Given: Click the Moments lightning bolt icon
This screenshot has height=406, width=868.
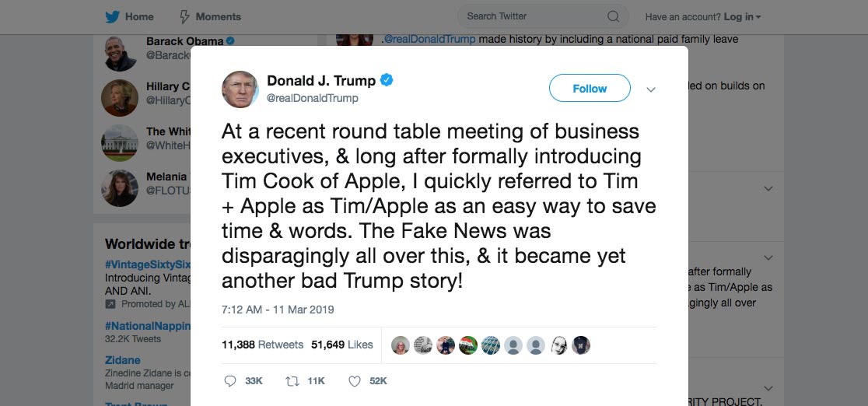Looking at the screenshot, I should [x=184, y=16].
